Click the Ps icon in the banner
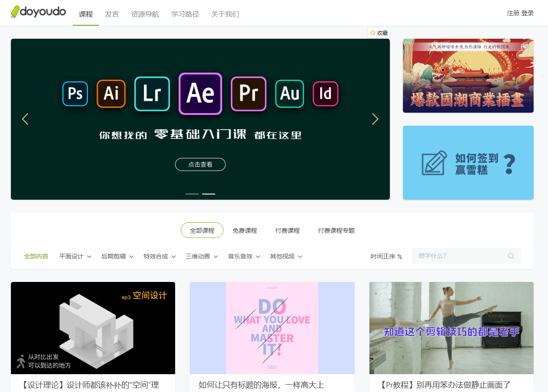Screen dimensions: 548x392 pos(75,94)
